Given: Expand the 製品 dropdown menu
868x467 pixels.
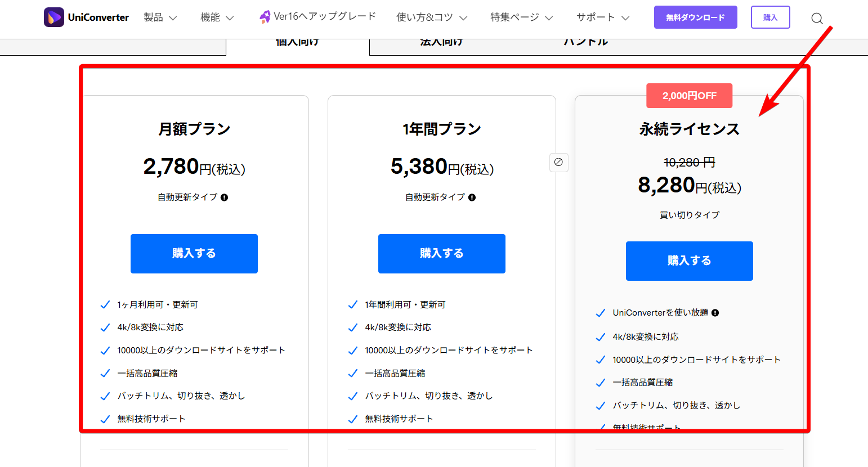Looking at the screenshot, I should 160,17.
